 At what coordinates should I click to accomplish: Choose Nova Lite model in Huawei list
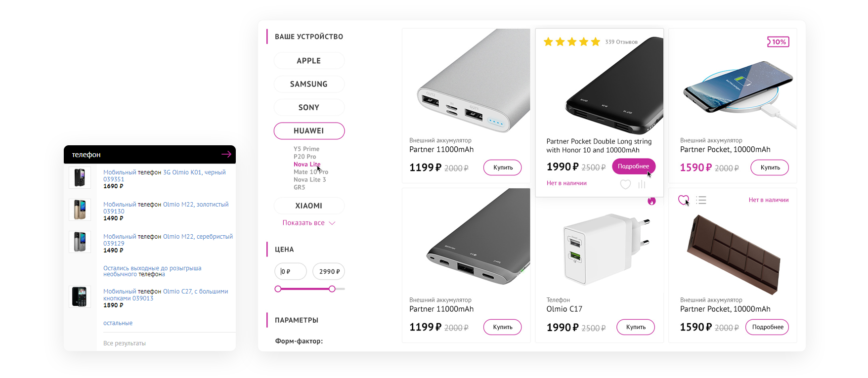[307, 165]
